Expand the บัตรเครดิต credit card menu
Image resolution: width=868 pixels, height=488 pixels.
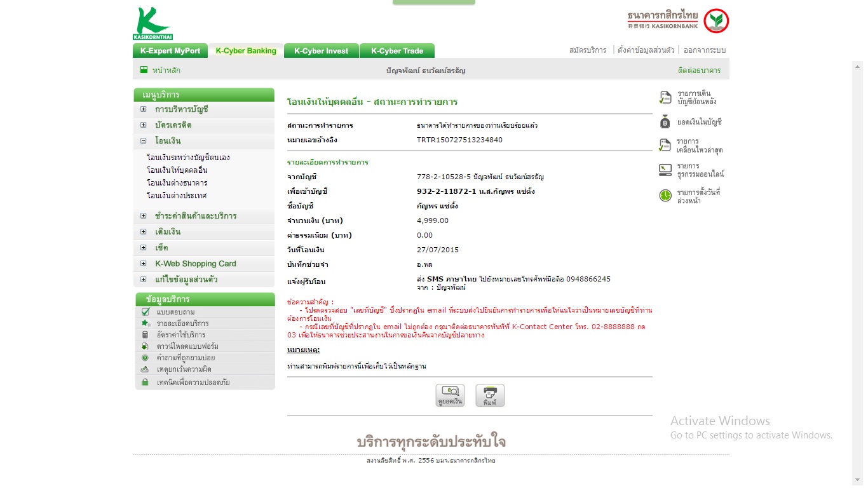point(144,125)
